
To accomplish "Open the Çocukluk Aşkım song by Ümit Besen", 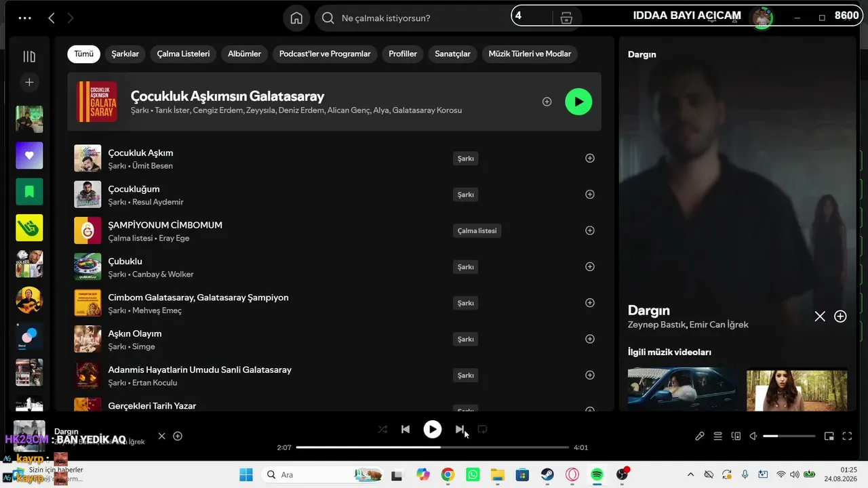I will tap(140, 153).
